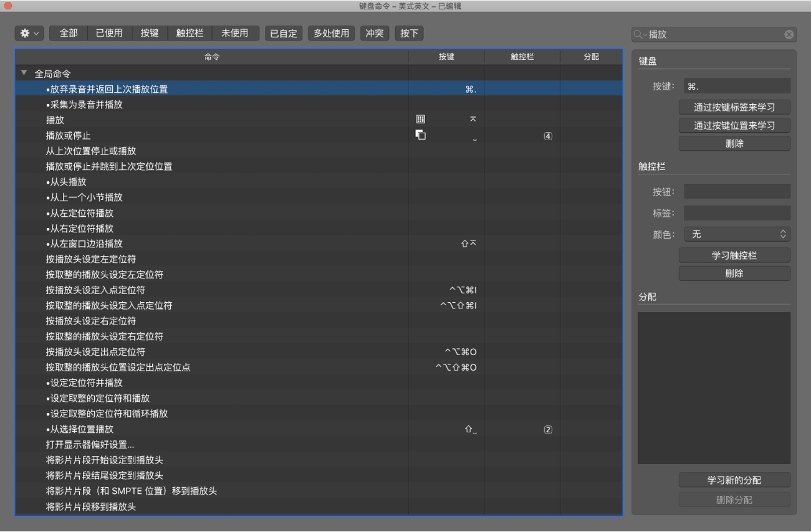
Task: Collapse the 全局命令 group
Action: tap(24, 73)
